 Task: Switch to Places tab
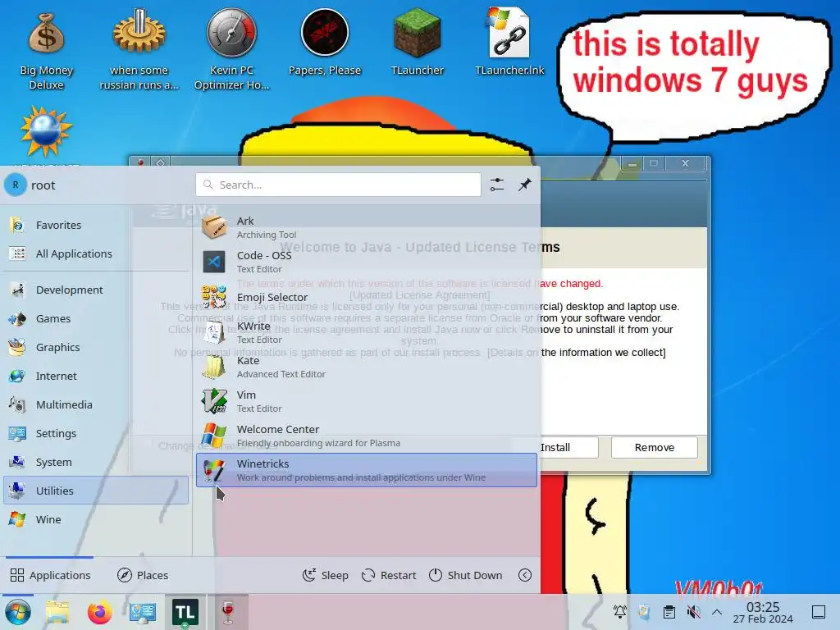pyautogui.click(x=143, y=575)
